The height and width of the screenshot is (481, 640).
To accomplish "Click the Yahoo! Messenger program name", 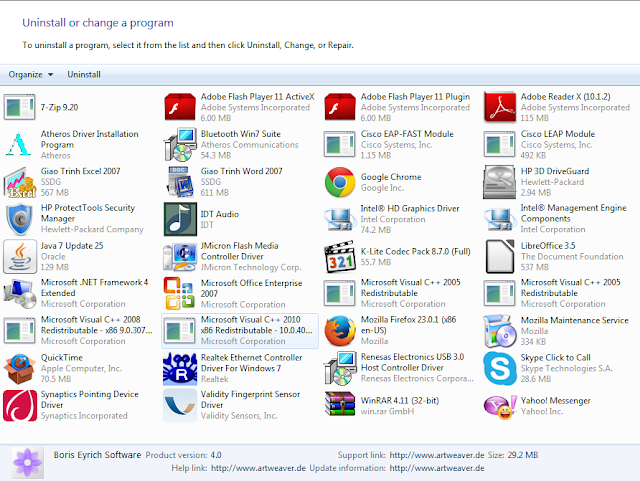I will point(556,401).
